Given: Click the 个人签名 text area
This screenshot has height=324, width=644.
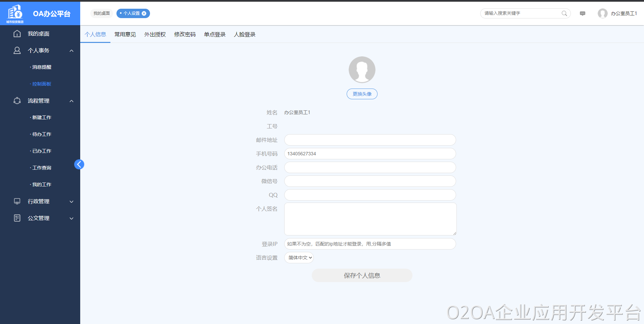Looking at the screenshot, I should point(370,219).
